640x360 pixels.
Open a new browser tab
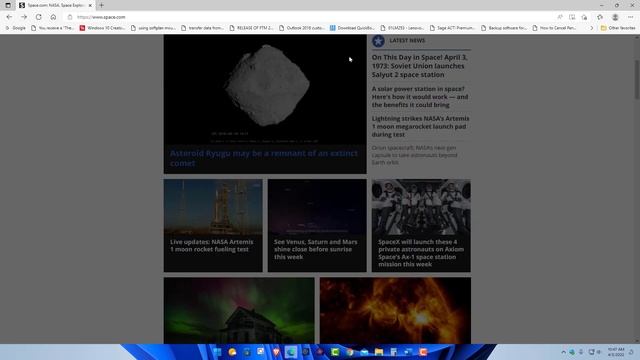101,5
